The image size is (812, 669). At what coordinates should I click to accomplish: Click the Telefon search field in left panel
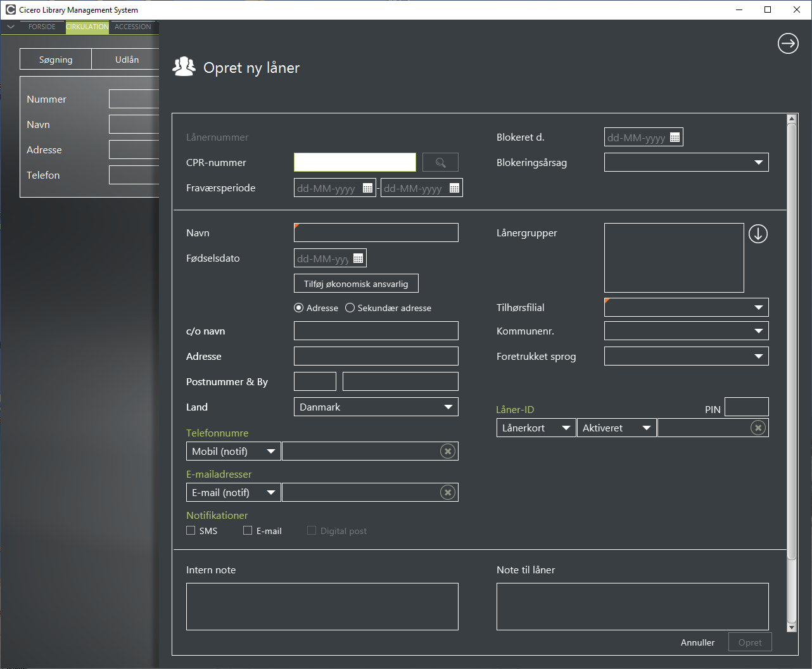coord(134,175)
